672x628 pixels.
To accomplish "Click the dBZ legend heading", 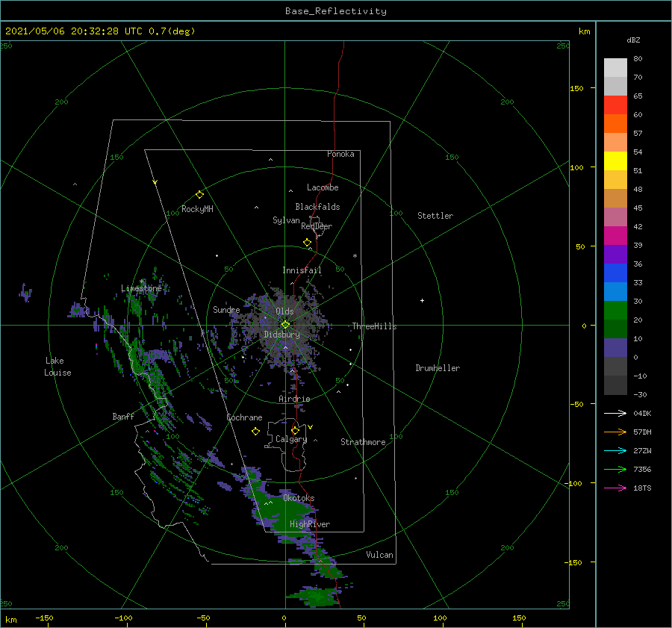I will (633, 40).
